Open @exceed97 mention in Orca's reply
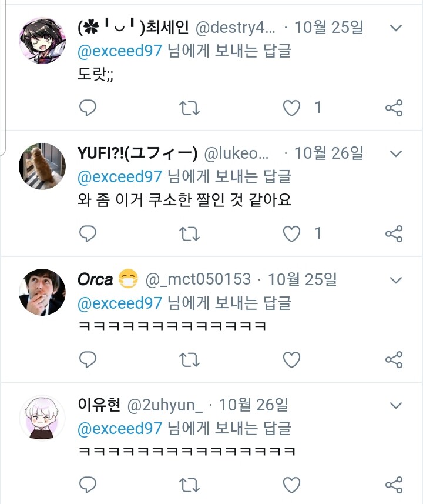 (119, 303)
